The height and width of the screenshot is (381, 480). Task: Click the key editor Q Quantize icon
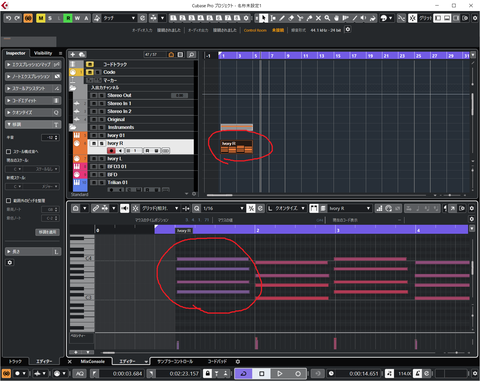pos(197,208)
